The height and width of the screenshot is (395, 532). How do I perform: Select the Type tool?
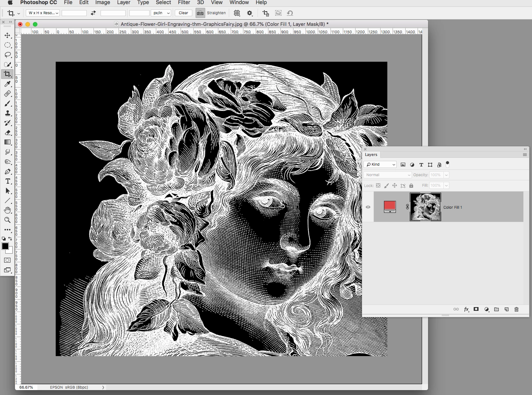click(7, 181)
